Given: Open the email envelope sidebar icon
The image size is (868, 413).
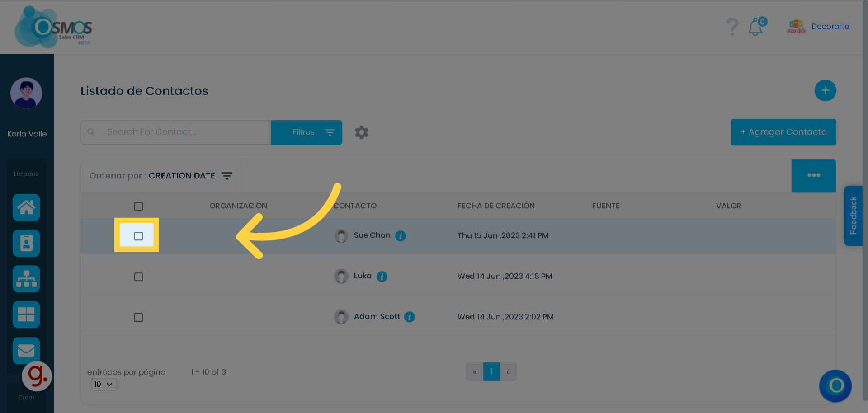Looking at the screenshot, I should 26,350.
